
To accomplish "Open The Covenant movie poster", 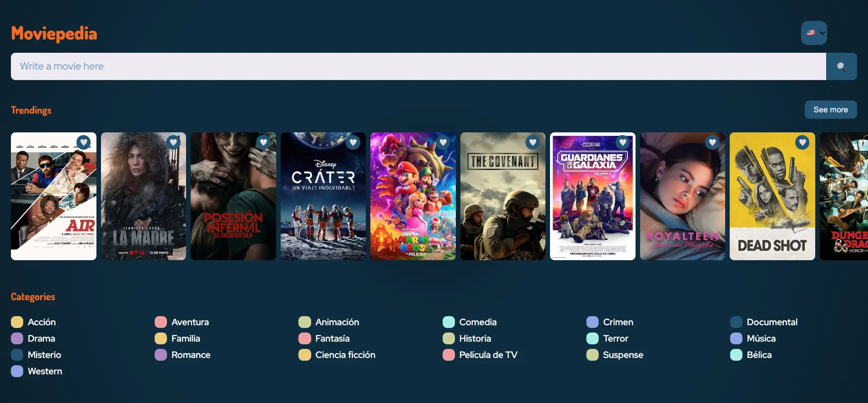I will [503, 196].
